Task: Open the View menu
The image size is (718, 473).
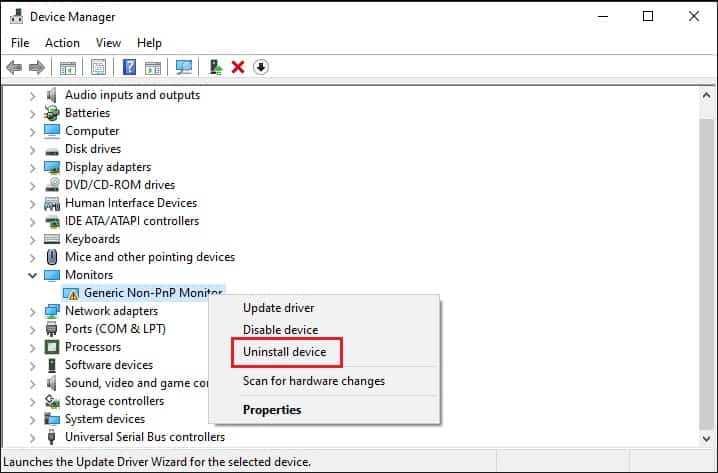Action: pos(109,43)
